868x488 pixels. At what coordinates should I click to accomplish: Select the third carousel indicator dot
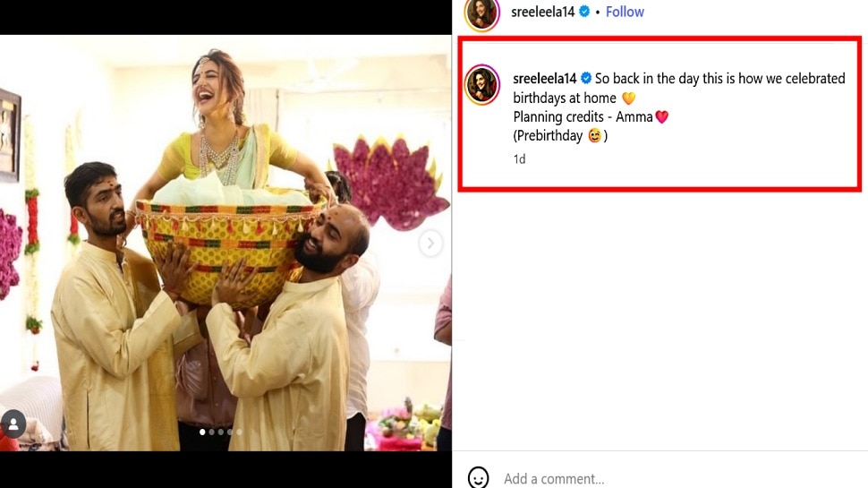click(220, 432)
